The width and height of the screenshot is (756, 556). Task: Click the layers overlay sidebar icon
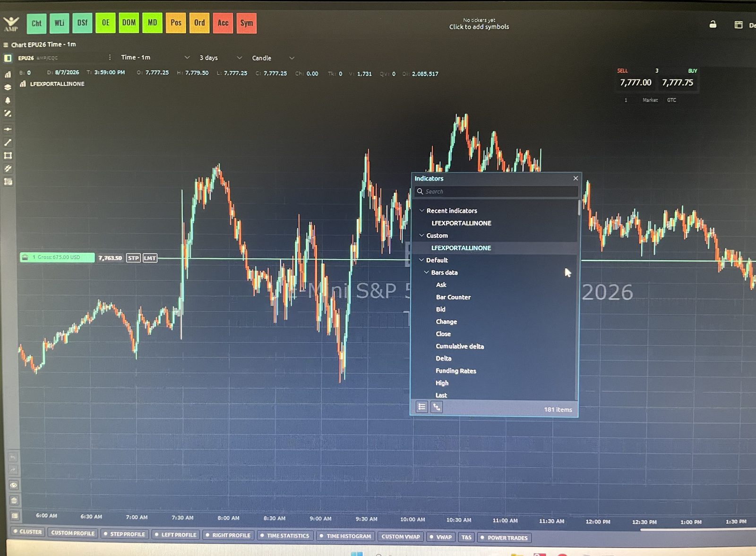pyautogui.click(x=8, y=87)
